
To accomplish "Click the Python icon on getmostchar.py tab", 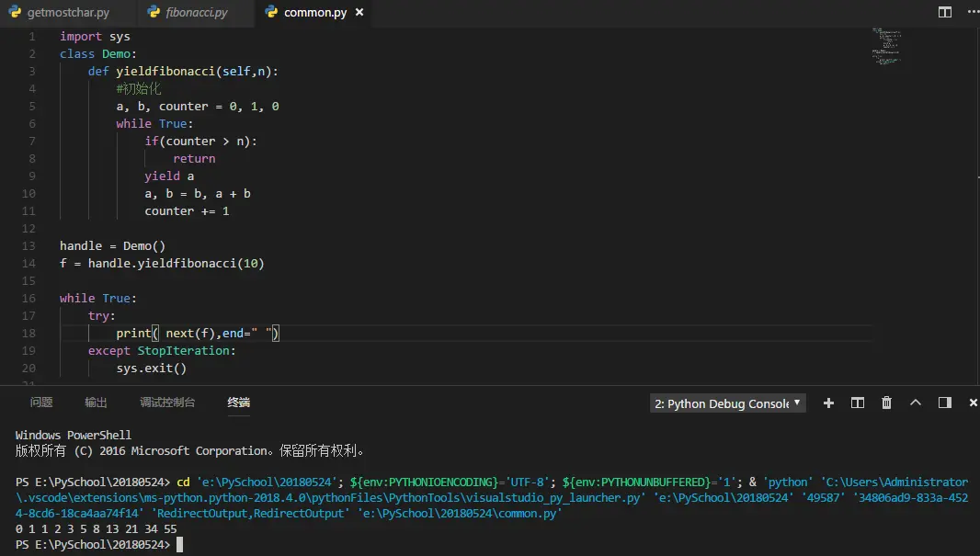I will (x=15, y=12).
